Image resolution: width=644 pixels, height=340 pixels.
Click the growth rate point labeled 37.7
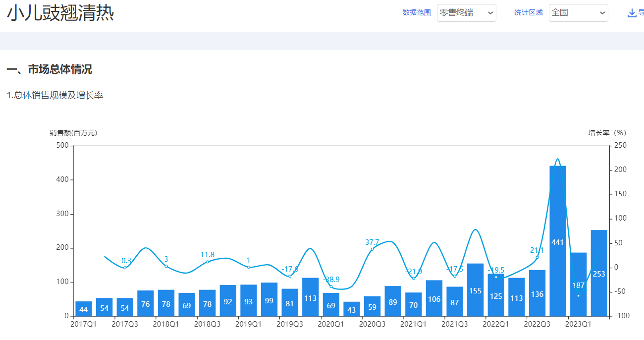pyautogui.click(x=372, y=249)
